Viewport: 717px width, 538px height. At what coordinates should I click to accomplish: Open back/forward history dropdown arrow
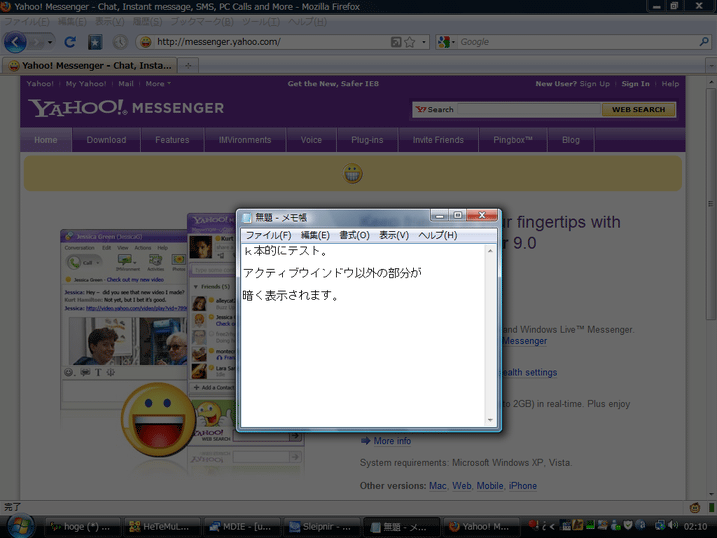(50, 43)
